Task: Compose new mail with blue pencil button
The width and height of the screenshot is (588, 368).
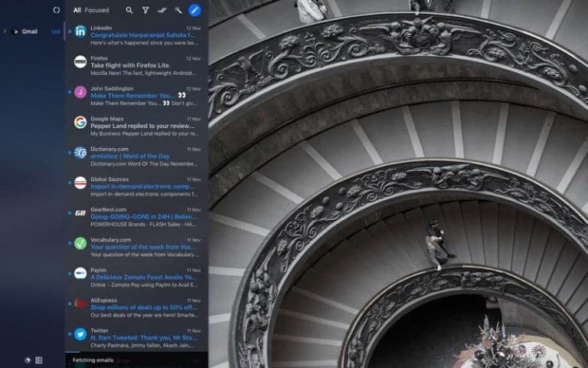Action: (194, 10)
